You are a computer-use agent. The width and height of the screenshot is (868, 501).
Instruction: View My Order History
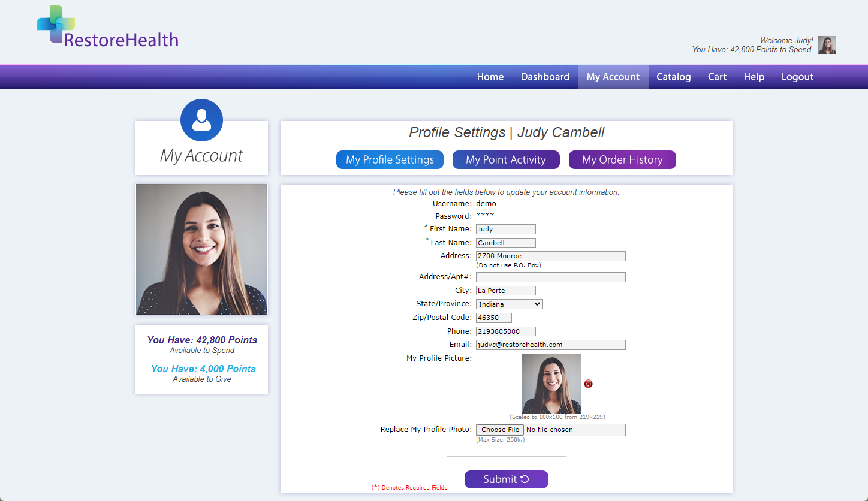pos(622,160)
